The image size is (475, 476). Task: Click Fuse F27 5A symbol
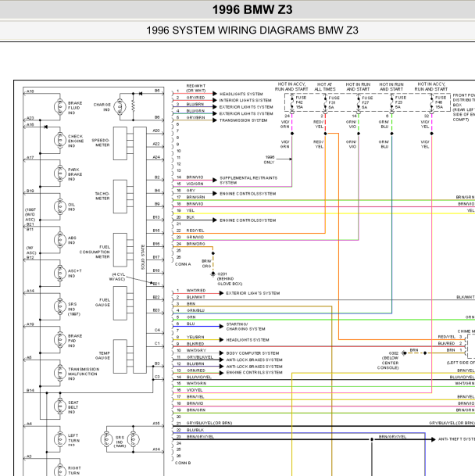tap(359, 103)
